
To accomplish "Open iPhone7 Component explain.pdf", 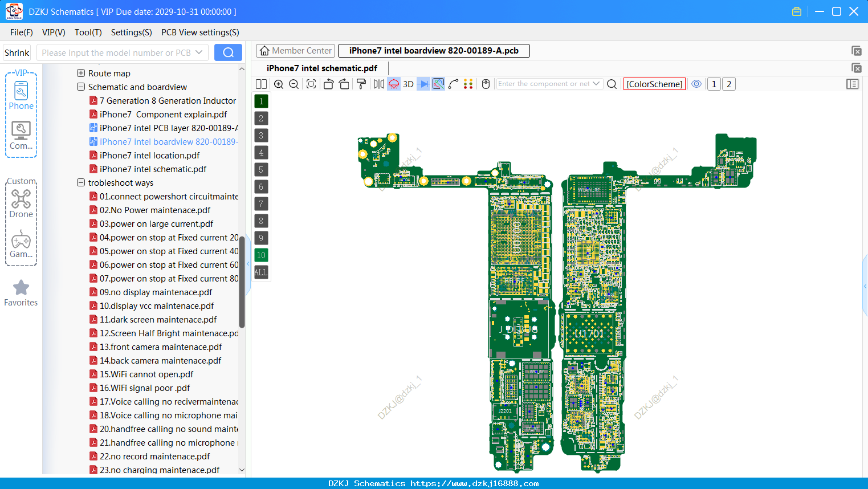I will click(163, 115).
